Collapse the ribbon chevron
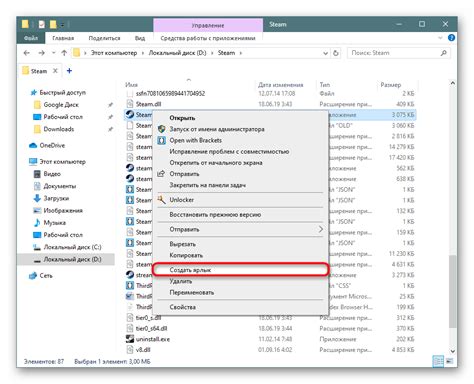This screenshot has width=474, height=384. [x=440, y=38]
